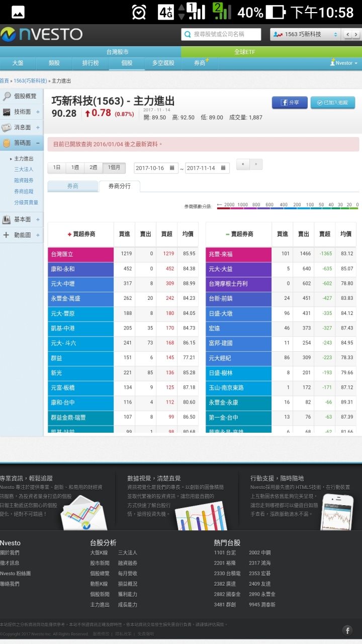Go to previous period with « button
Viewport: 362px width, 644px height.
pos(243,165)
